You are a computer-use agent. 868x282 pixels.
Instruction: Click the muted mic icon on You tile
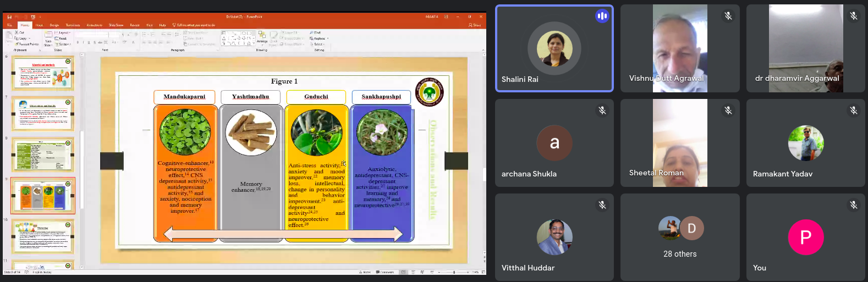click(854, 205)
